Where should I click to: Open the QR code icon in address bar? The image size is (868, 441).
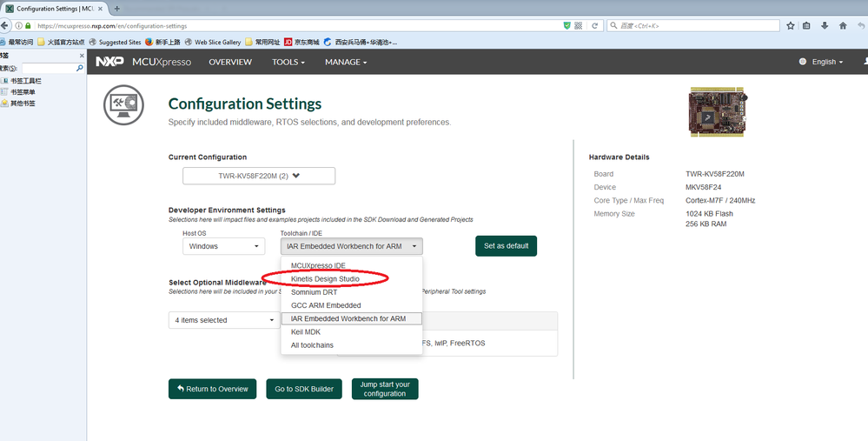pos(579,25)
